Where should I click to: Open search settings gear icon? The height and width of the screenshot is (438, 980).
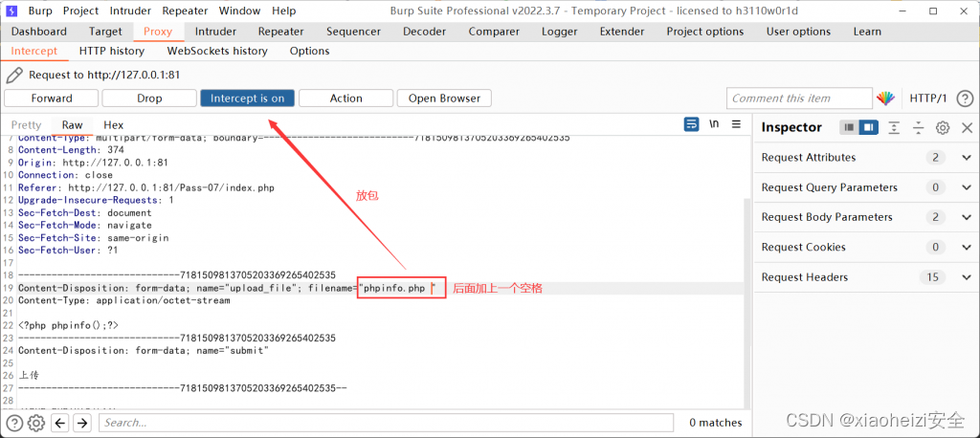pos(36,423)
